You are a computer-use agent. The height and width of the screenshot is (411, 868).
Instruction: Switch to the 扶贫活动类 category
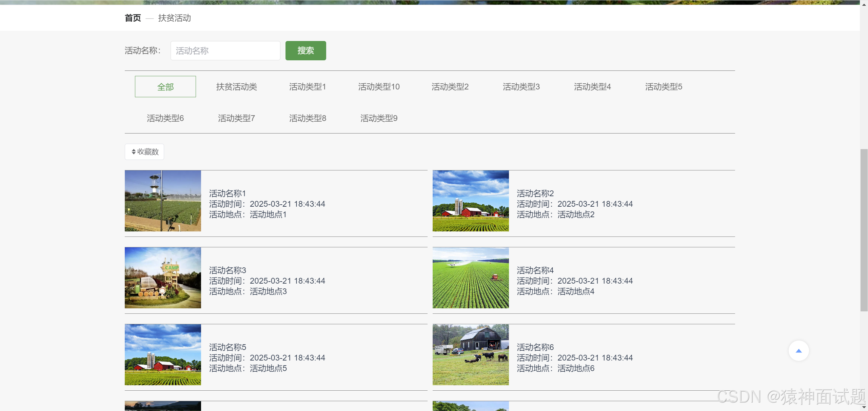[236, 87]
